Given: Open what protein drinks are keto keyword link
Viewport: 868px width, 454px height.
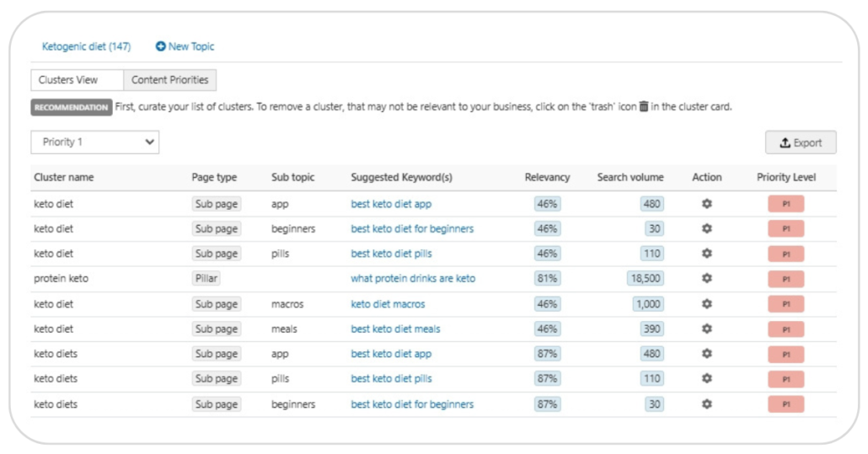Looking at the screenshot, I should point(413,279).
